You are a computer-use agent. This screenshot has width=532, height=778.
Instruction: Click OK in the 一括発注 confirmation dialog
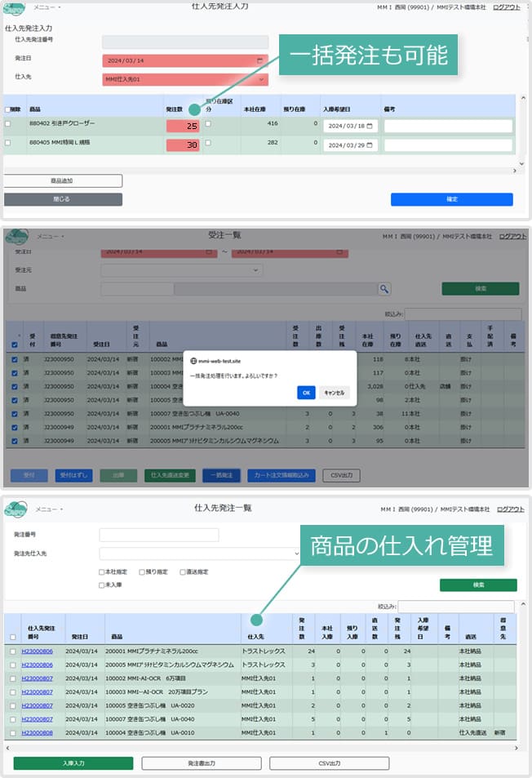pos(306,393)
